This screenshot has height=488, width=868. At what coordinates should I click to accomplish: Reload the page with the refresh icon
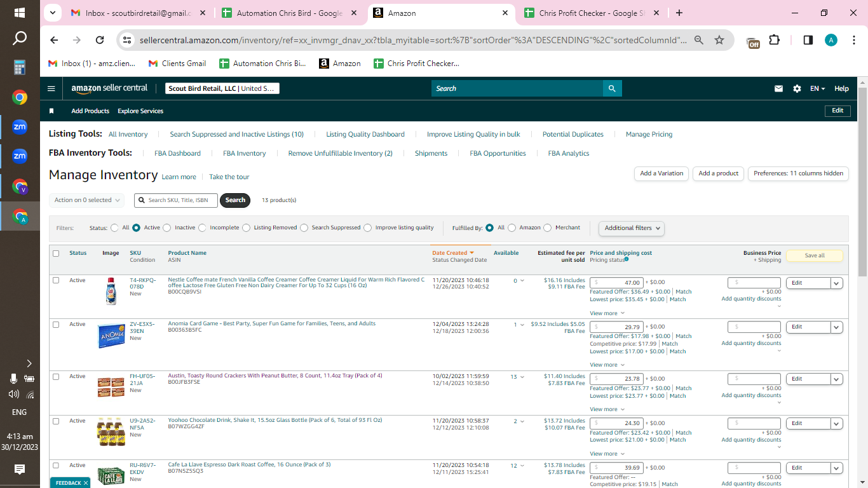point(100,40)
